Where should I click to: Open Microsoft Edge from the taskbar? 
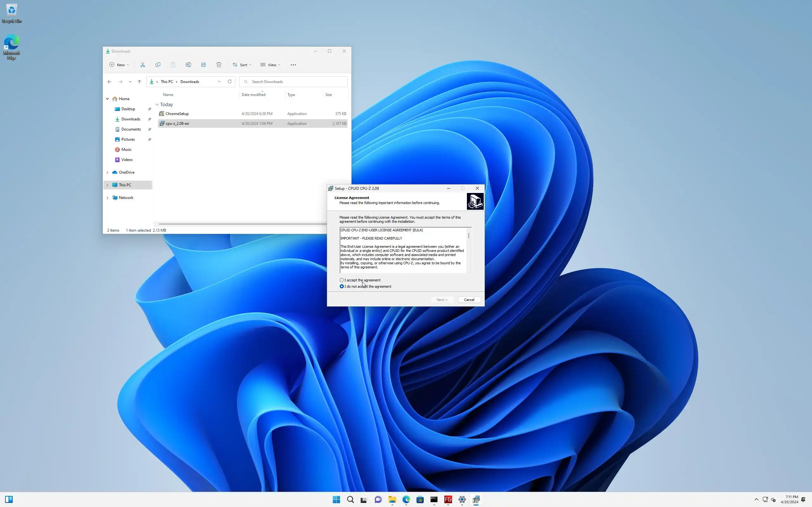click(406, 500)
